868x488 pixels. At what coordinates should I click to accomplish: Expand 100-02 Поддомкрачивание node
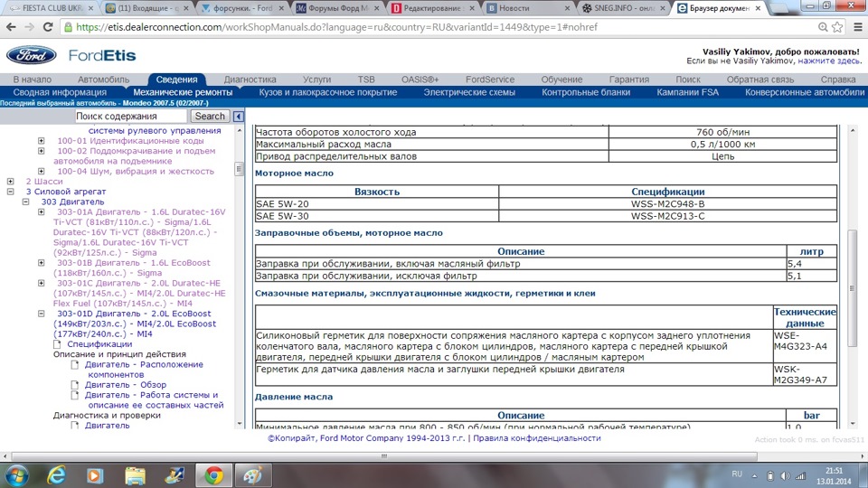point(41,151)
